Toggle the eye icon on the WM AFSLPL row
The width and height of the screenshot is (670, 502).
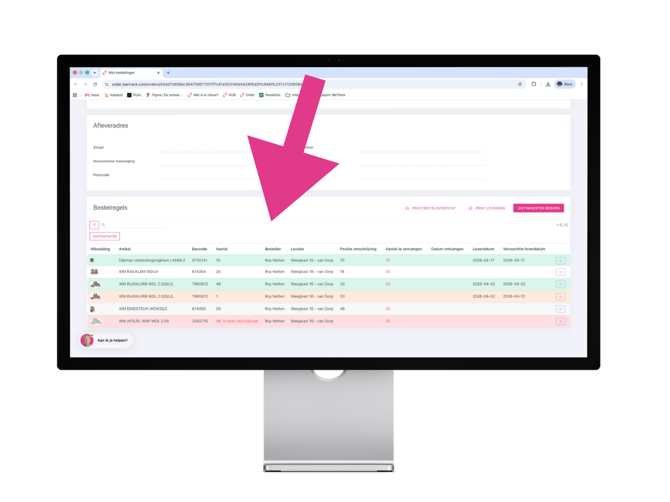click(561, 321)
